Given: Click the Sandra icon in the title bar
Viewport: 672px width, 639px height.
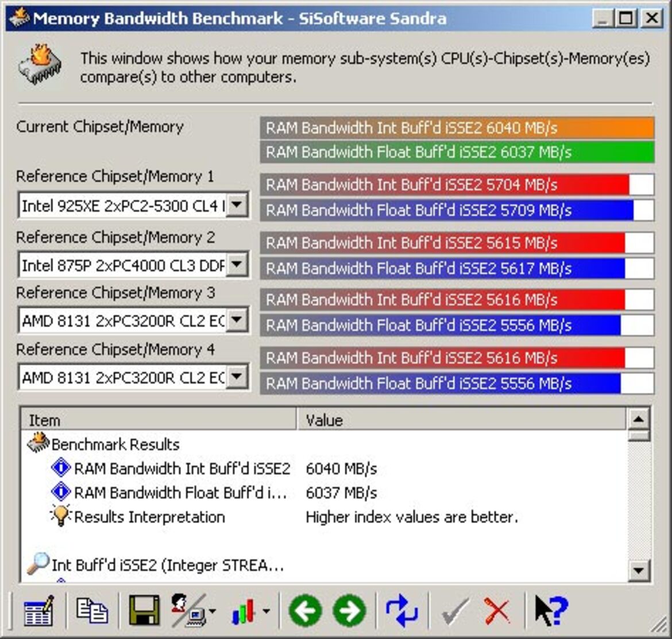Looking at the screenshot, I should 20,18.
